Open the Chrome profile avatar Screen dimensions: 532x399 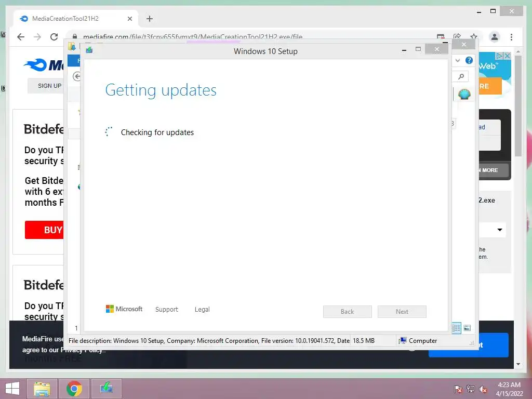[495, 37]
